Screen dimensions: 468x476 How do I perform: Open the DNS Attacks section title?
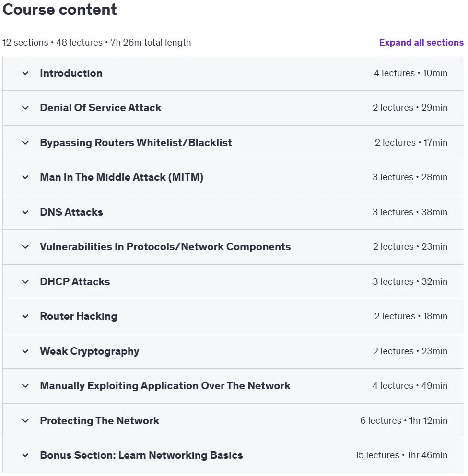coord(71,212)
